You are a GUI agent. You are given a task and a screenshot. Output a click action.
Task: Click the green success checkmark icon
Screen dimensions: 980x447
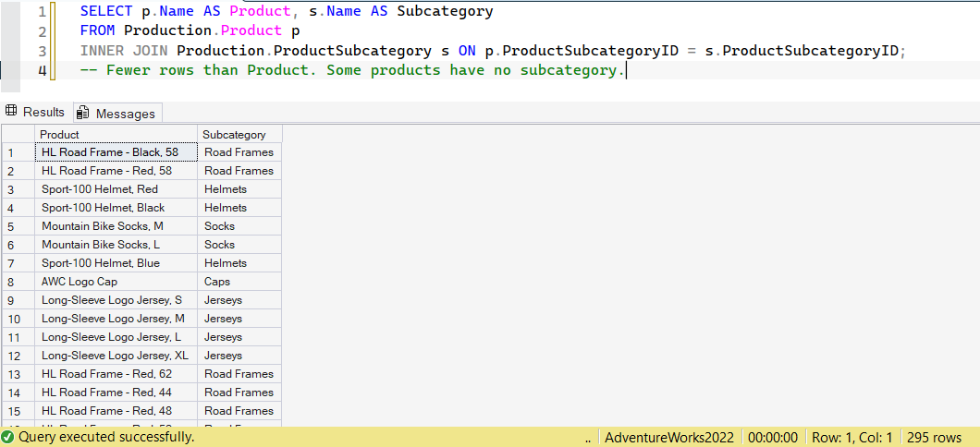point(8,437)
